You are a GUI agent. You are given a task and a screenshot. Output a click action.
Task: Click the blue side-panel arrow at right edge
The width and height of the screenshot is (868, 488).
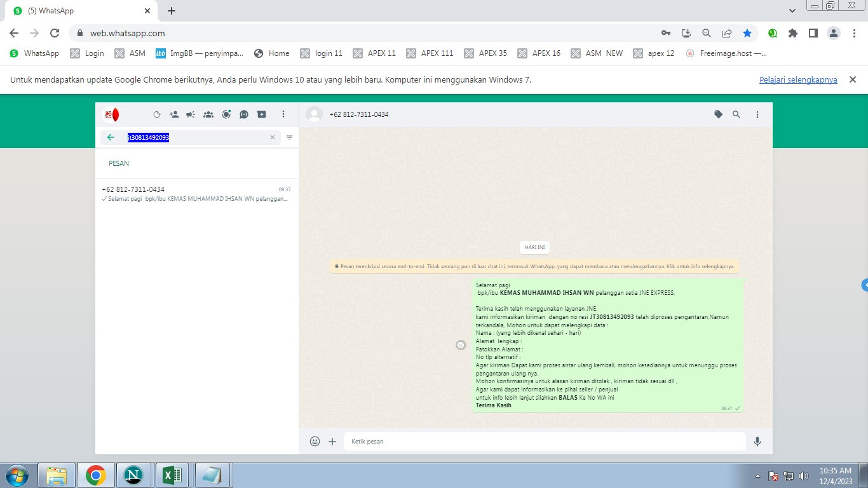865,285
